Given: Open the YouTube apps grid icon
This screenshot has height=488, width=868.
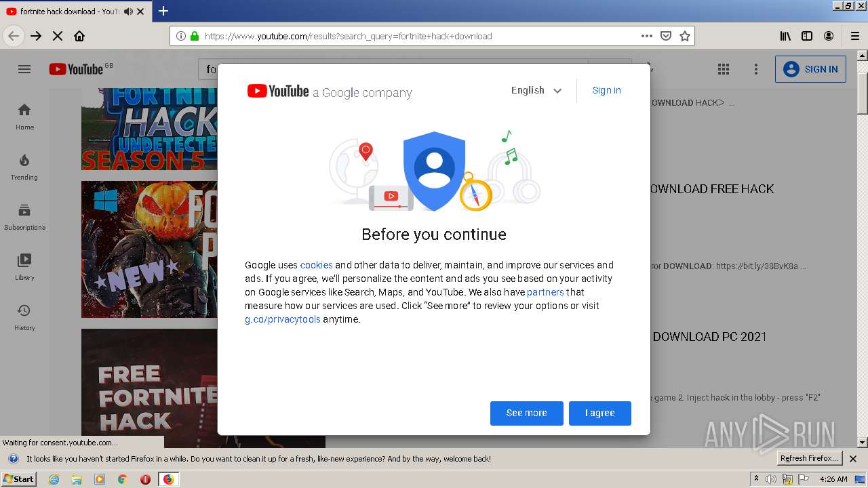Looking at the screenshot, I should [x=724, y=69].
